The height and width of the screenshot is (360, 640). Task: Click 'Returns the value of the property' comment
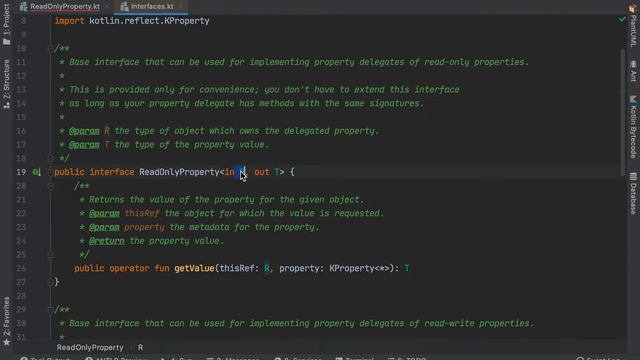[172, 200]
